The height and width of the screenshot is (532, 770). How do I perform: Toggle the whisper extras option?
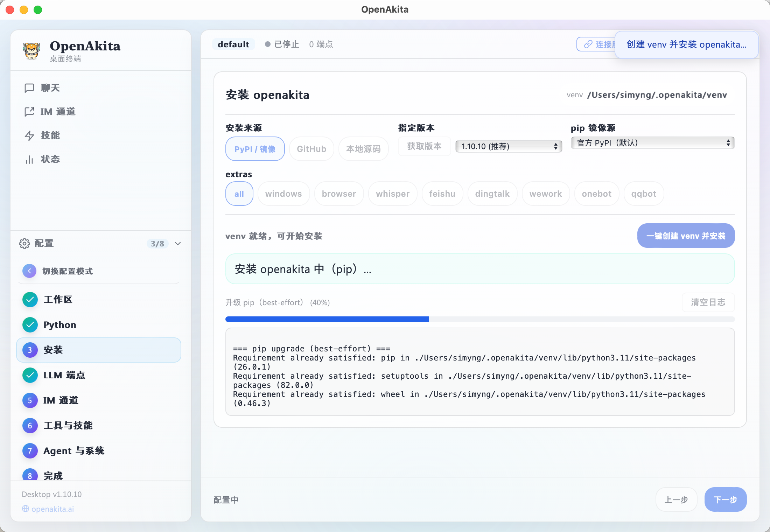[392, 194]
